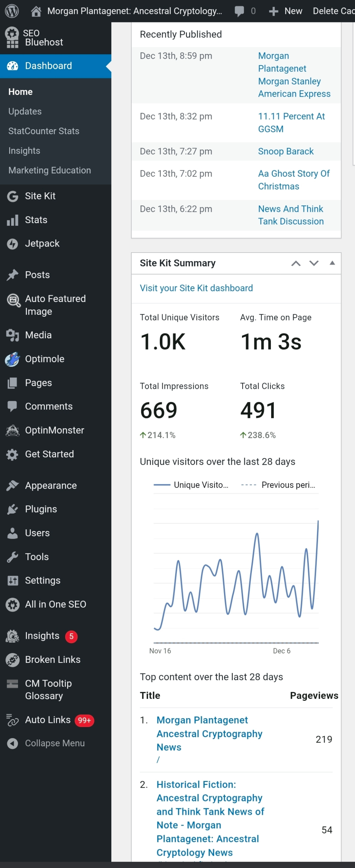This screenshot has width=355, height=868.
Task: Open the Optimole icon in sidebar
Action: point(13,359)
